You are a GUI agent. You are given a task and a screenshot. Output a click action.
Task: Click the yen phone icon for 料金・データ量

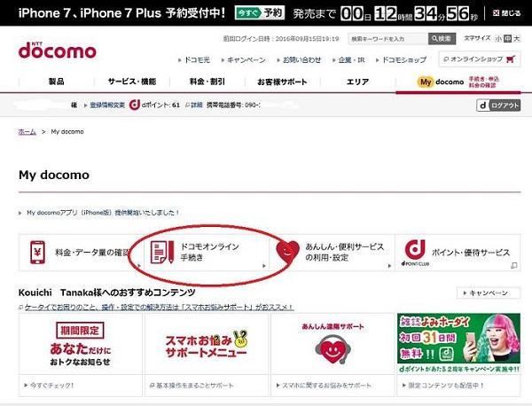point(38,253)
